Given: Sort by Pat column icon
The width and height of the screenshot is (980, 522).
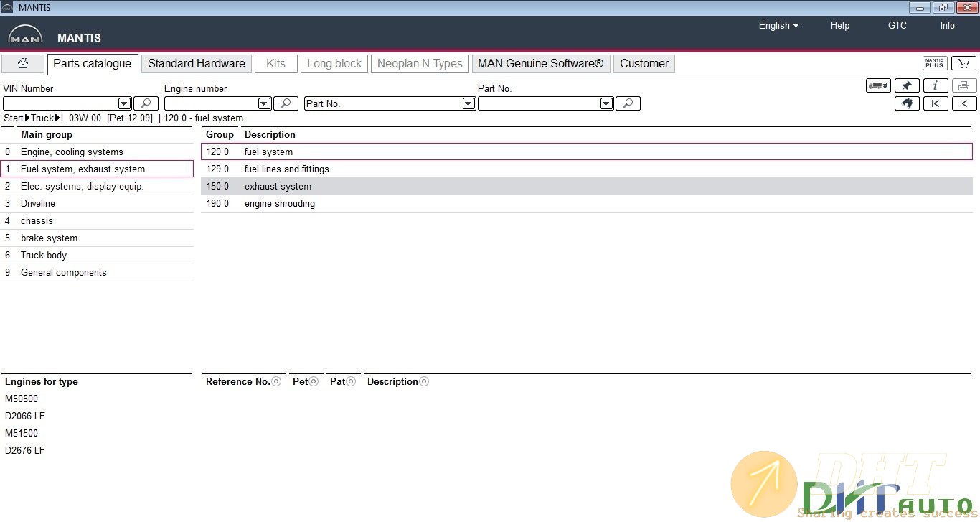Looking at the screenshot, I should [x=351, y=381].
